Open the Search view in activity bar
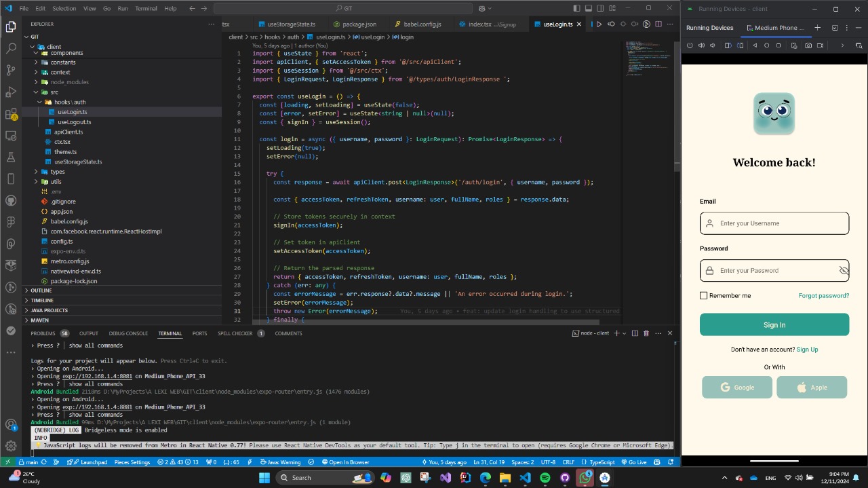Viewport: 868px width, 488px height. [x=11, y=49]
